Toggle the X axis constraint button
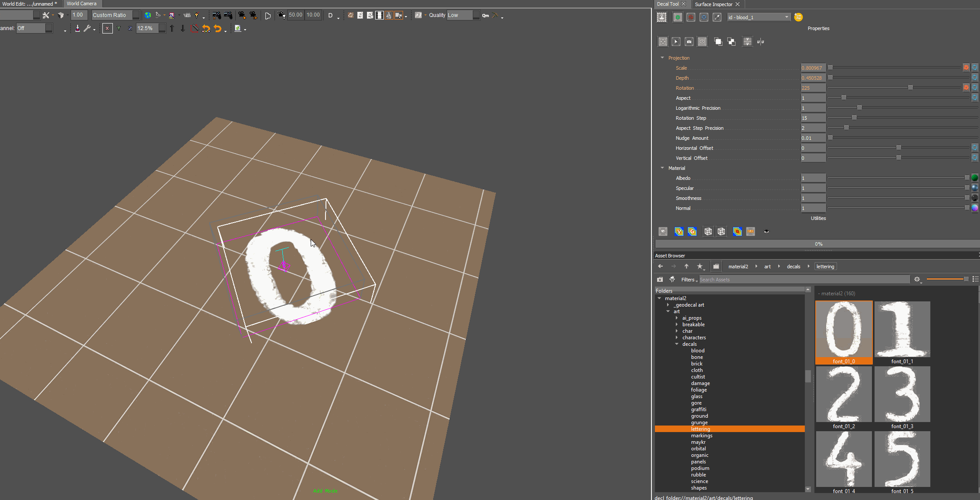This screenshot has width=980, height=500. 107,29
